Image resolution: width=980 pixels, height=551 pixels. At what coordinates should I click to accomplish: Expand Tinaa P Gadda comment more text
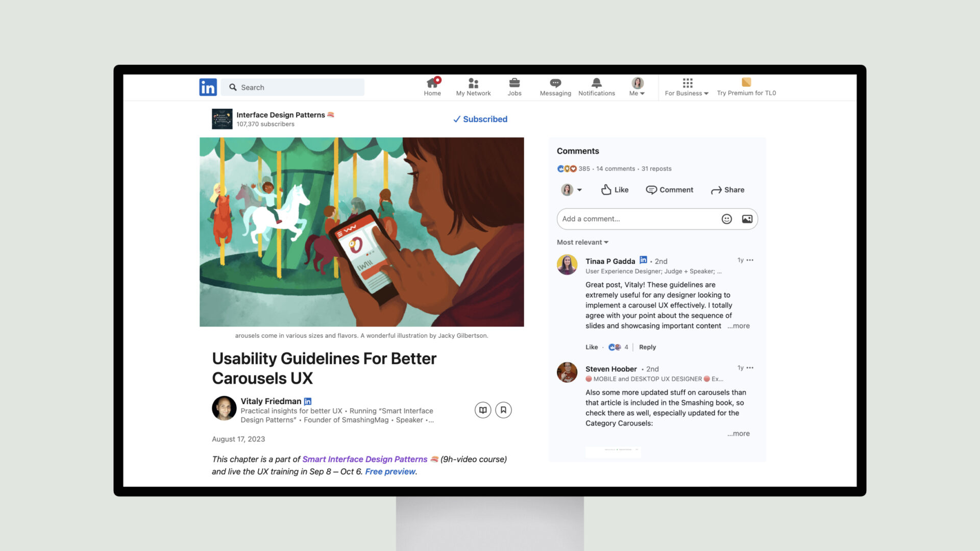(739, 325)
